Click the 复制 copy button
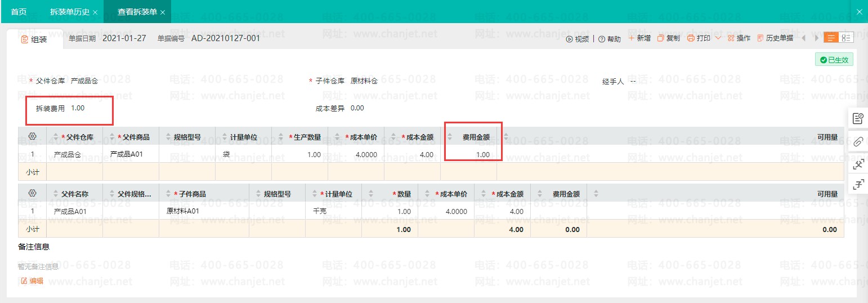This screenshot has height=303, width=868. click(669, 38)
